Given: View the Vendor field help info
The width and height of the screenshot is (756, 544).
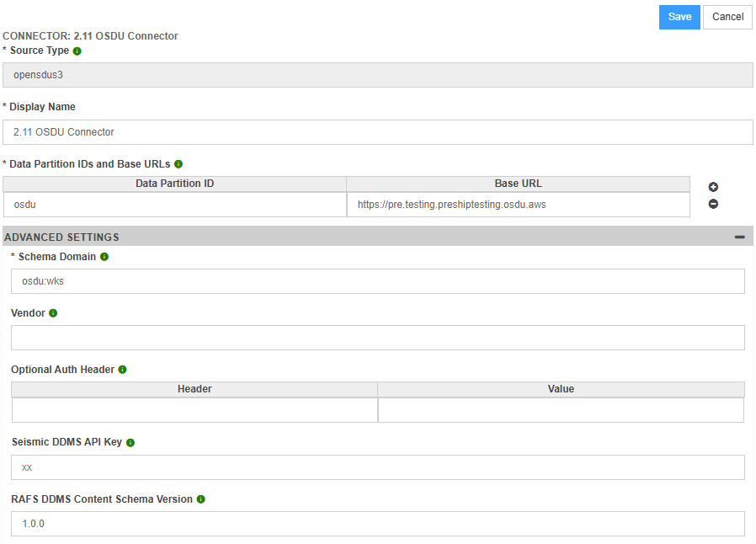Looking at the screenshot, I should point(52,312).
